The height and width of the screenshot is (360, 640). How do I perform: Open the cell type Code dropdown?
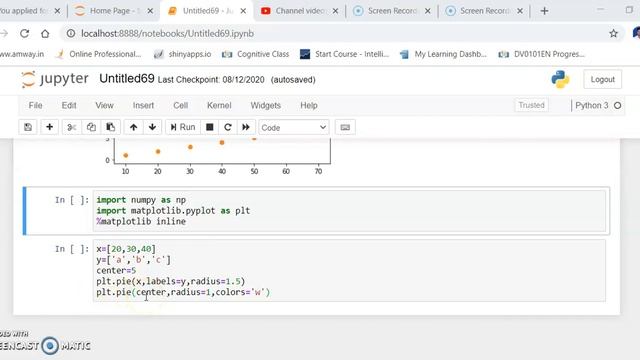[x=293, y=128]
